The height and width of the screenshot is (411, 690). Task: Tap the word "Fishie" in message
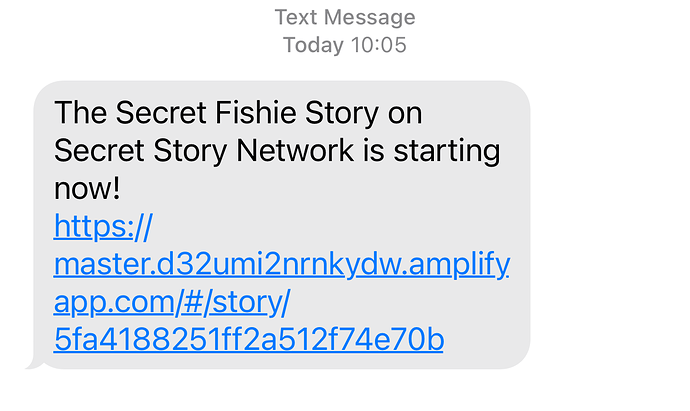pos(256,113)
